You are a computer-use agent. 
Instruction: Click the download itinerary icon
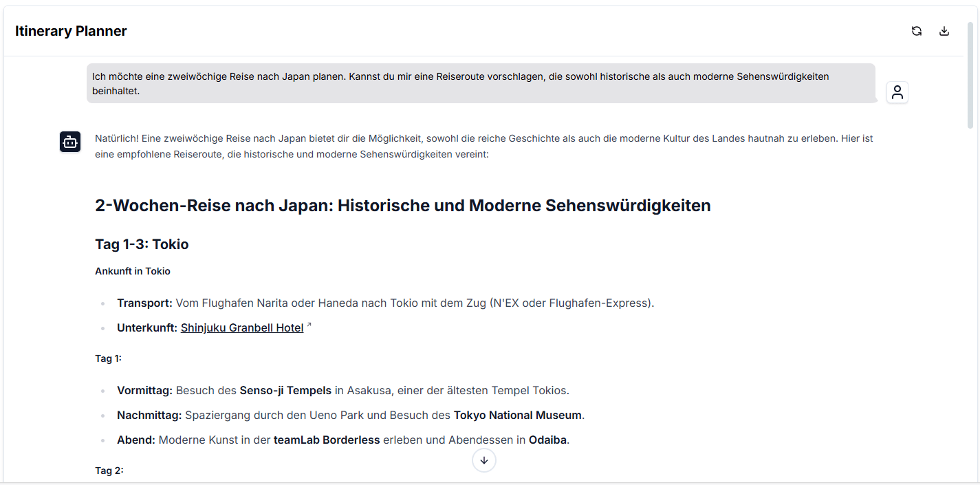coord(944,31)
